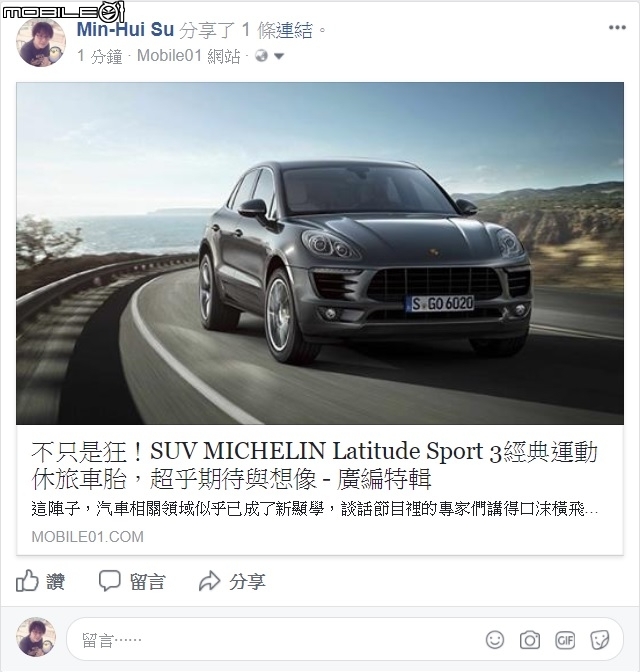640x672 pixels.
Task: Insert a GIF using the GIF icon
Action: tap(565, 640)
